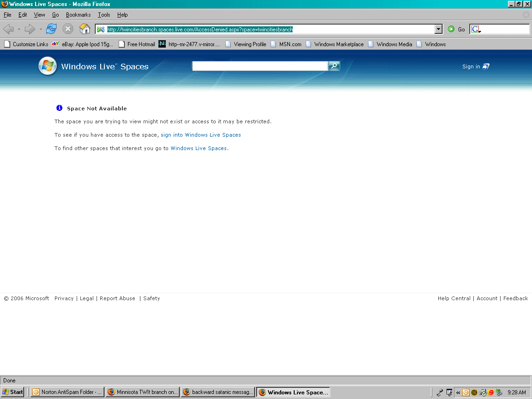Open the View menu
The image size is (532, 399).
tap(39, 15)
